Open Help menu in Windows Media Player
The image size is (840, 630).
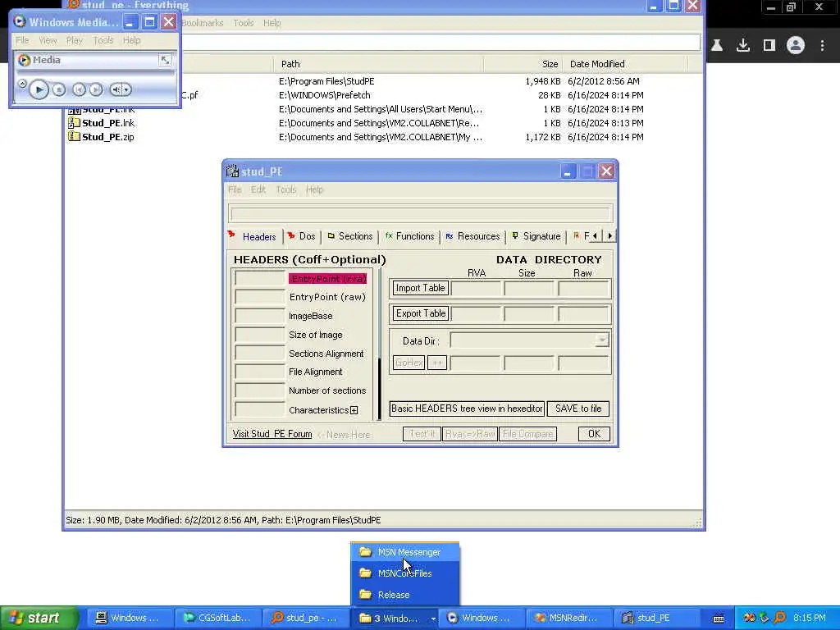131,40
